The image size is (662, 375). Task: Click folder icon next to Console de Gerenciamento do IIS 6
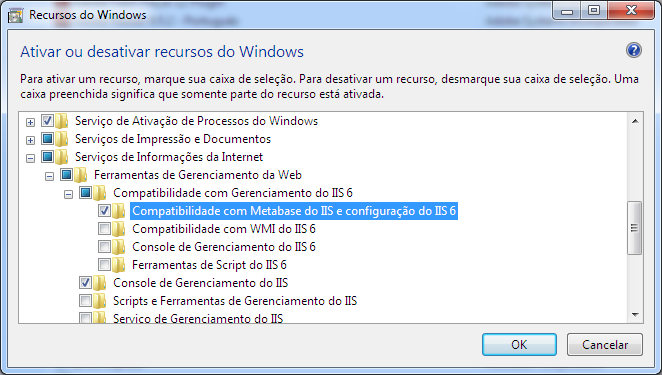pos(119,247)
